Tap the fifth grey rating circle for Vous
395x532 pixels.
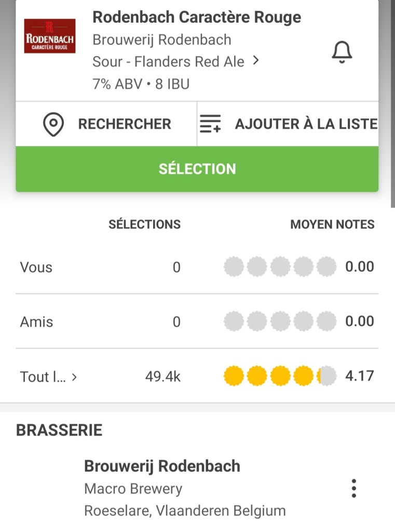pos(326,267)
